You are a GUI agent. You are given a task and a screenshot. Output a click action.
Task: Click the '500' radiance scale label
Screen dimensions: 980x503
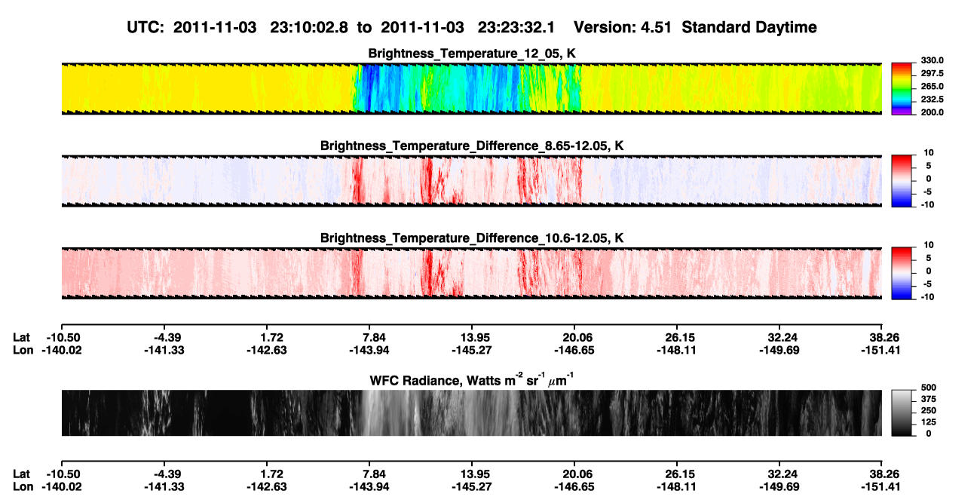928,388
